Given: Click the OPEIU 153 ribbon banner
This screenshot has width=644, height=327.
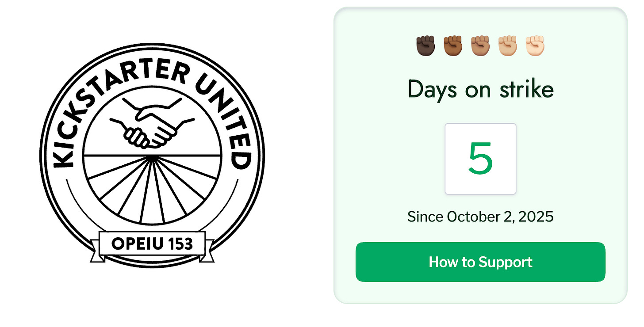Looking at the screenshot, I should click(x=152, y=243).
